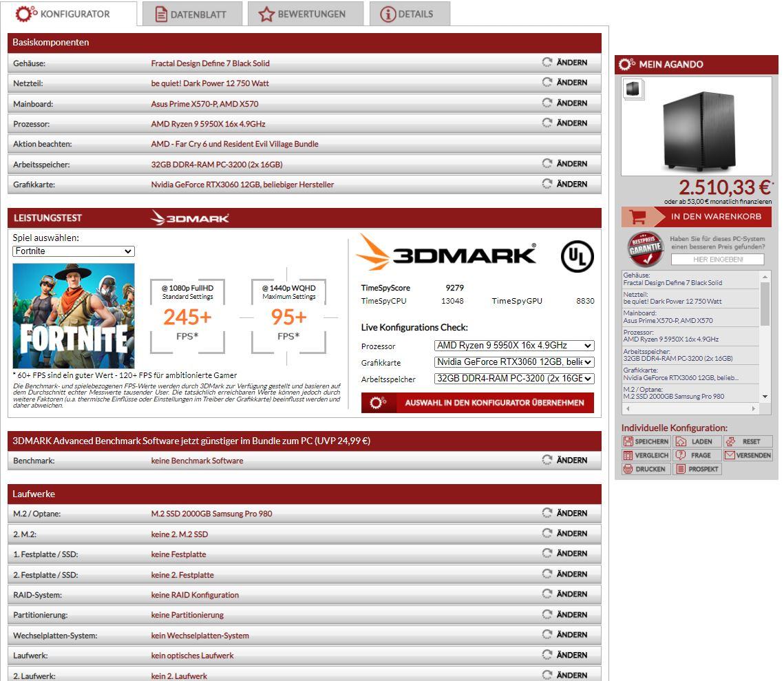The image size is (784, 681).
Task: Add the PC via In den Warenkorb
Action: (696, 216)
